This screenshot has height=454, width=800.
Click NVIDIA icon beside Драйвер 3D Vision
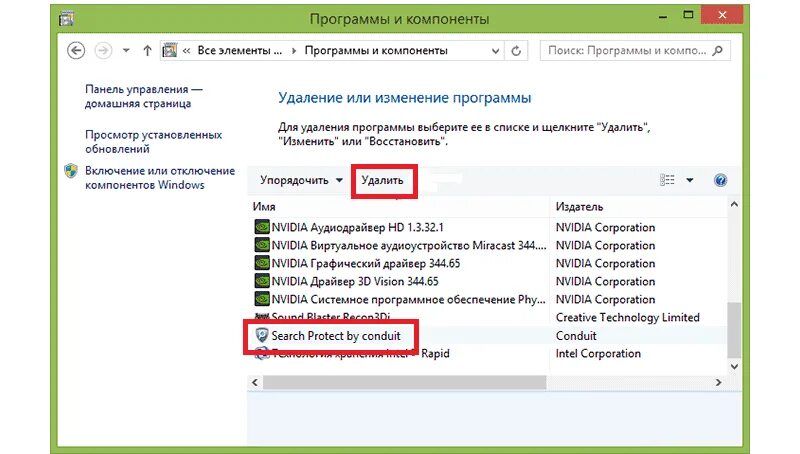coord(262,281)
